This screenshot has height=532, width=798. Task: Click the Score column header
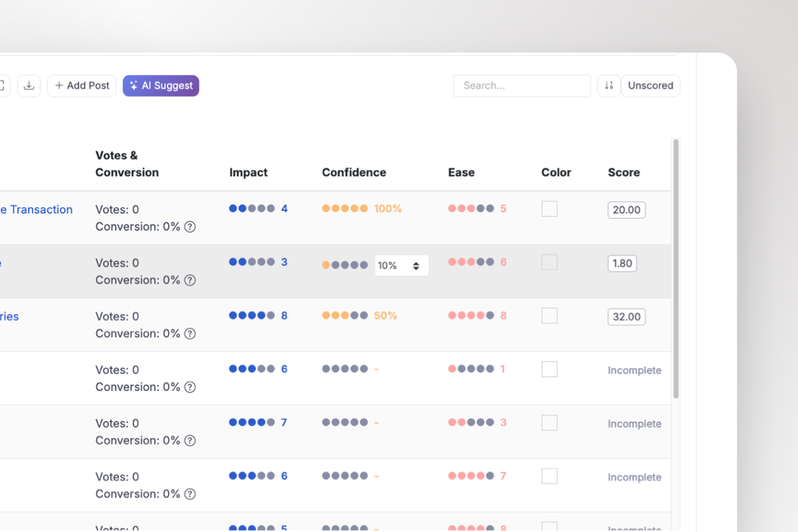click(x=624, y=172)
